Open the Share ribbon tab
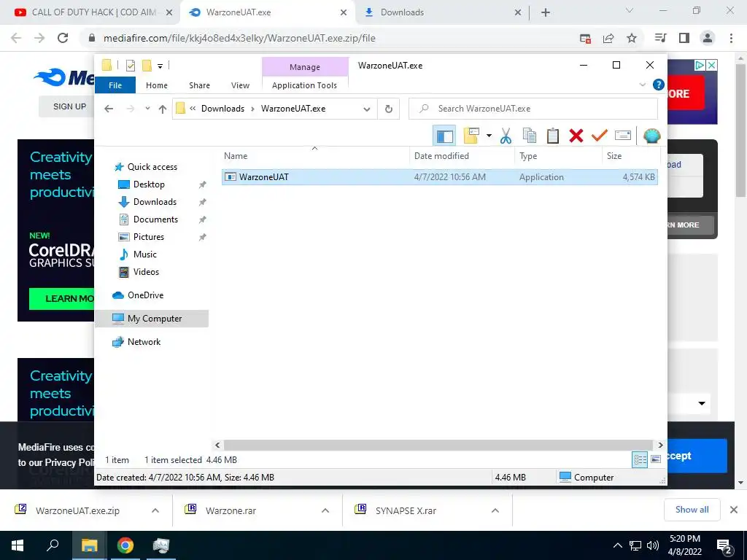Image resolution: width=747 pixels, height=560 pixels. click(199, 85)
